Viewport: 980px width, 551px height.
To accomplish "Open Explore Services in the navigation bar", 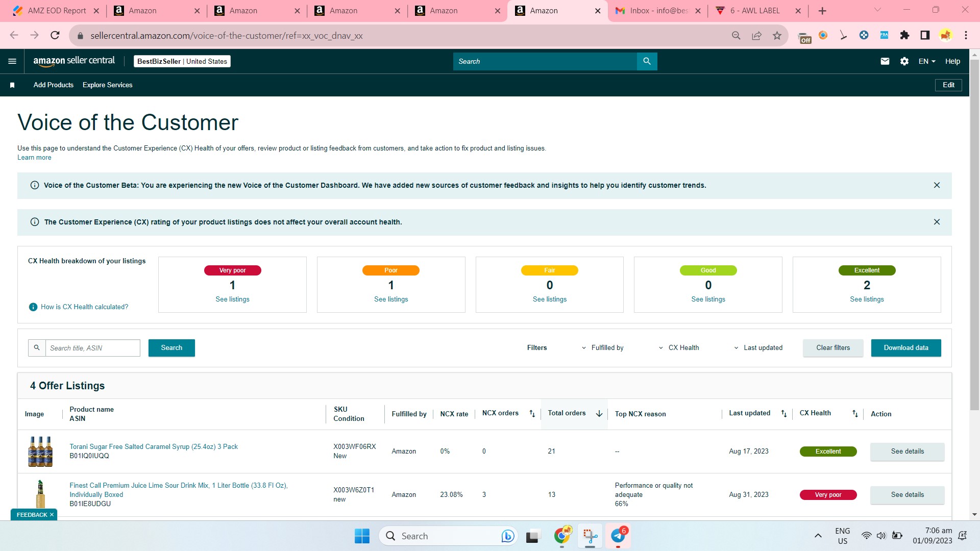I will pos(108,85).
